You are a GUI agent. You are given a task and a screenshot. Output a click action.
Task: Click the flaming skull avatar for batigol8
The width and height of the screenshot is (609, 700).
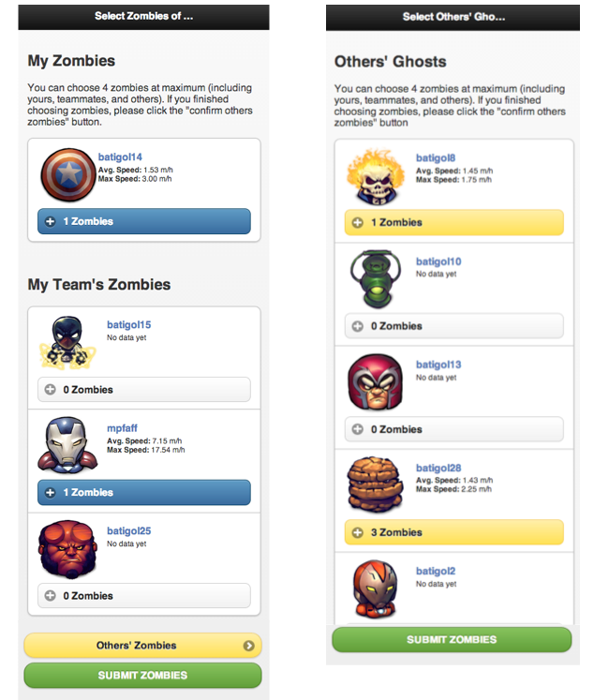(376, 177)
